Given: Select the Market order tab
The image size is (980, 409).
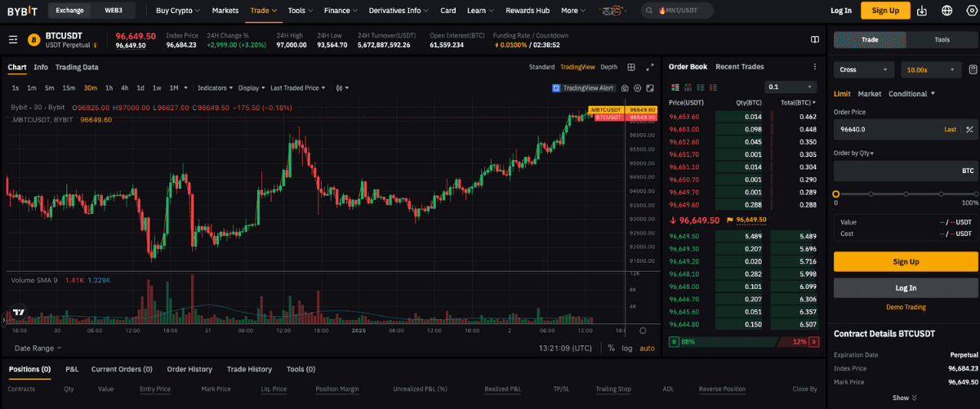Looking at the screenshot, I should [x=870, y=94].
